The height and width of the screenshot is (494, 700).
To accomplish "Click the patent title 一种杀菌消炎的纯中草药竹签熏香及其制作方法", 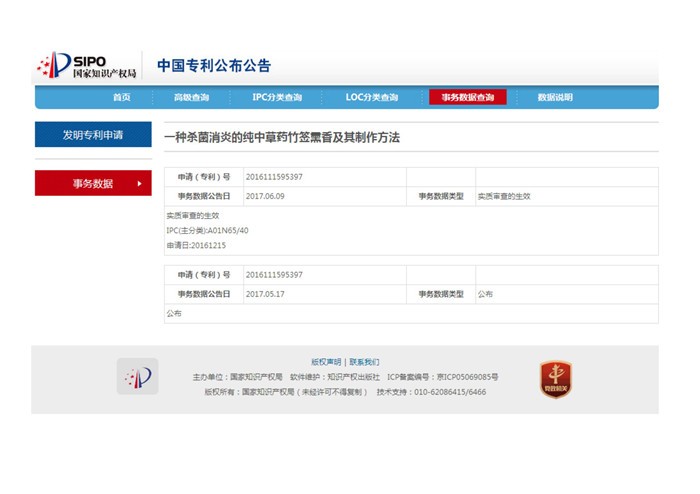I will coord(282,137).
